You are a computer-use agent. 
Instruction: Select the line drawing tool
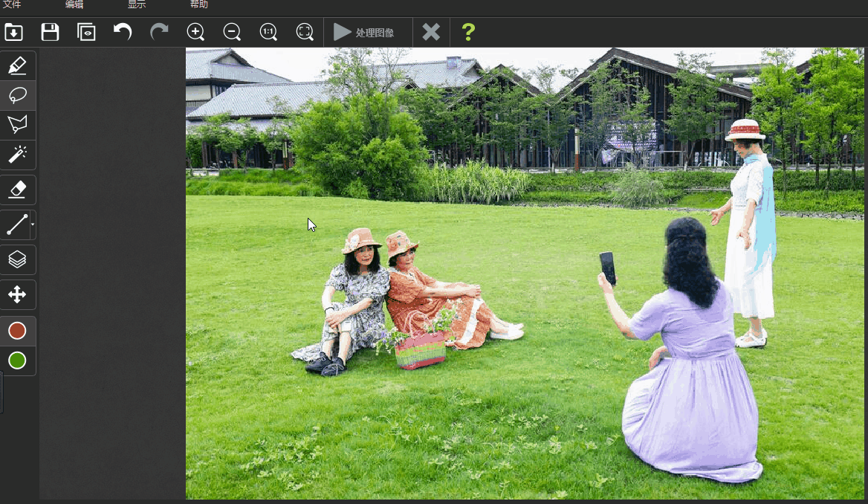(x=15, y=224)
